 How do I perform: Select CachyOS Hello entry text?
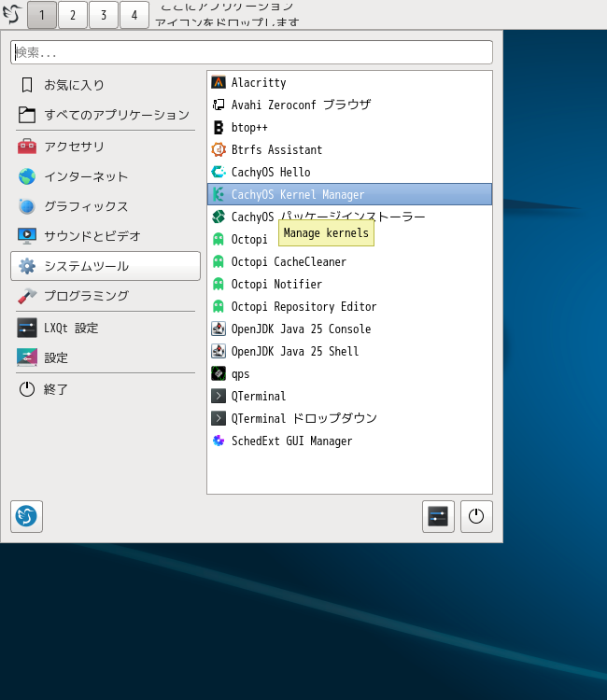point(271,173)
